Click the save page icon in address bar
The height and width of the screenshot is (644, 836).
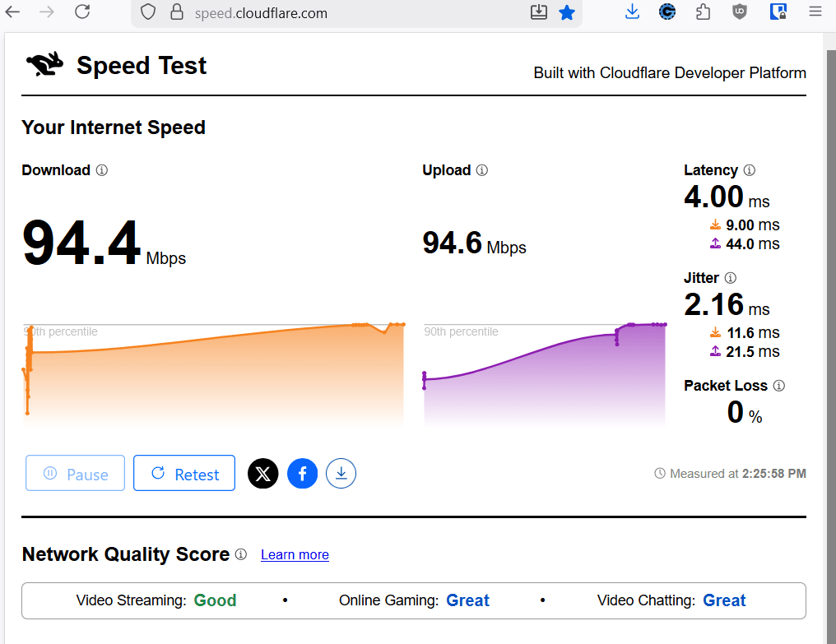538,12
